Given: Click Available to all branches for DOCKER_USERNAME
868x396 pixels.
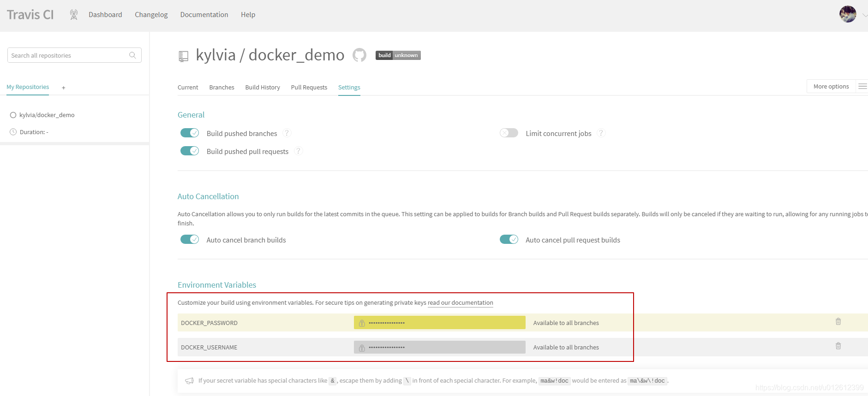Looking at the screenshot, I should 566,348.
